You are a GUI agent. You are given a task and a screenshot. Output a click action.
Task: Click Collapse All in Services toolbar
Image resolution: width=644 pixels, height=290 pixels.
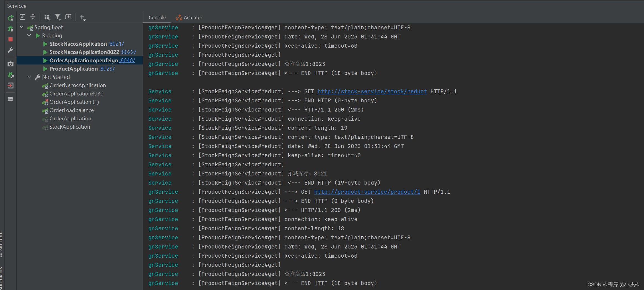(x=33, y=17)
